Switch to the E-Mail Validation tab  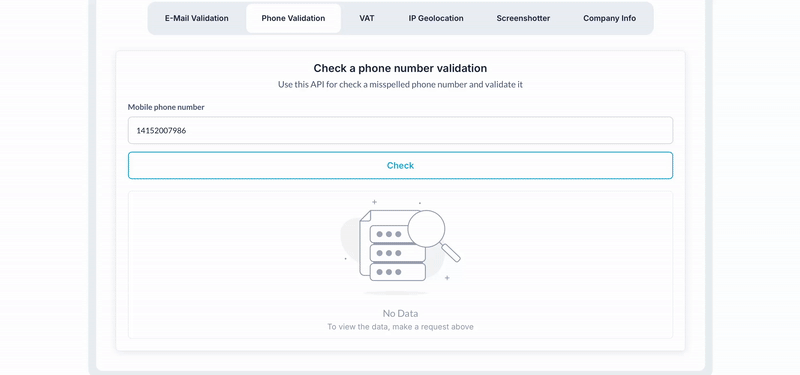(196, 18)
